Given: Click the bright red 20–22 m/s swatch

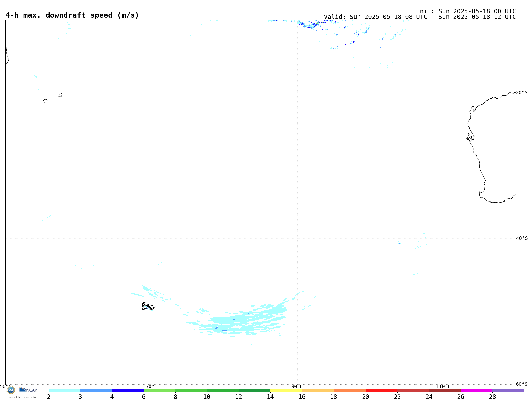Looking at the screenshot, I should coord(382,390).
